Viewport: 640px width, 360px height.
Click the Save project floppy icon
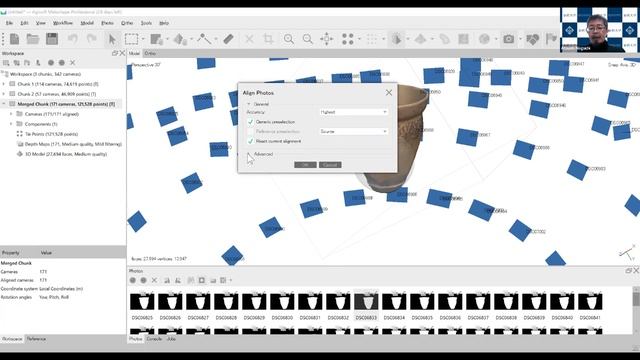tap(52, 39)
